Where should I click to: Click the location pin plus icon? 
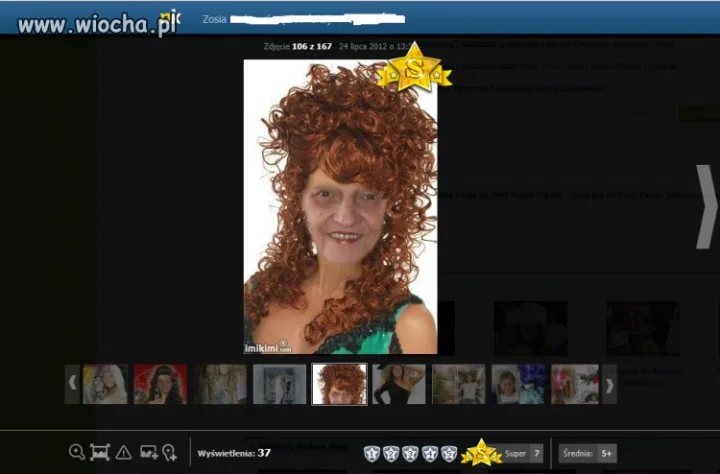(x=169, y=452)
